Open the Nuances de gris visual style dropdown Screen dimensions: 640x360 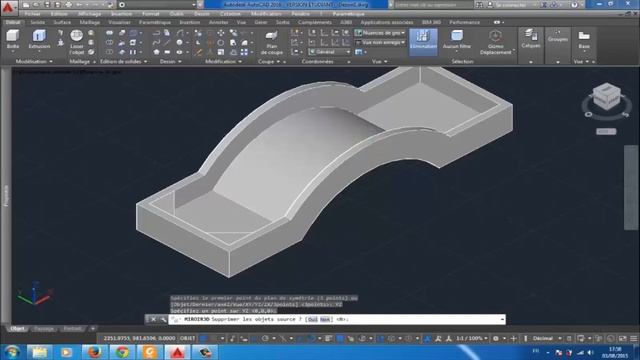tap(380, 33)
